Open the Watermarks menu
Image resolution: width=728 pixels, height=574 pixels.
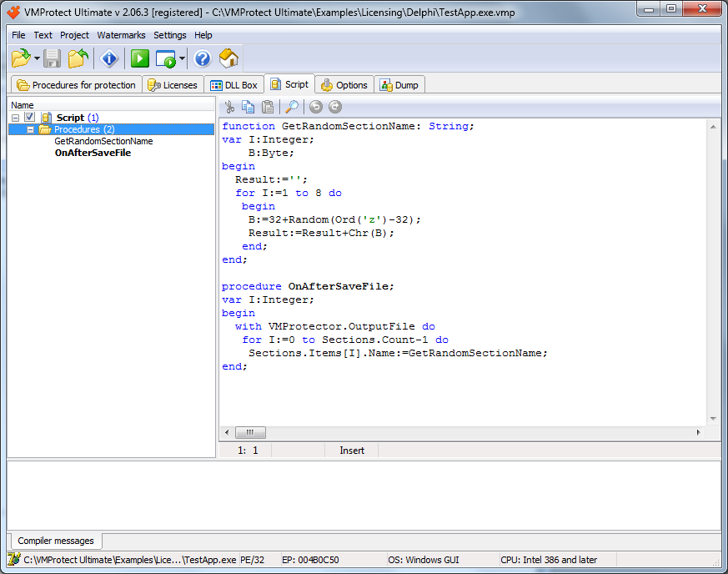[121, 35]
